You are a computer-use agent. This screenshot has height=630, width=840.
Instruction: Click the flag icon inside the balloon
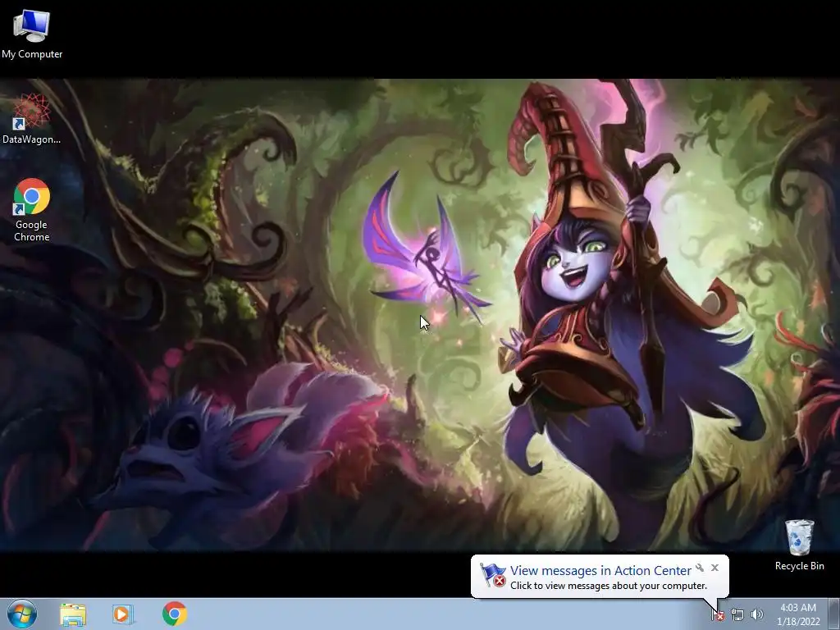point(493,575)
